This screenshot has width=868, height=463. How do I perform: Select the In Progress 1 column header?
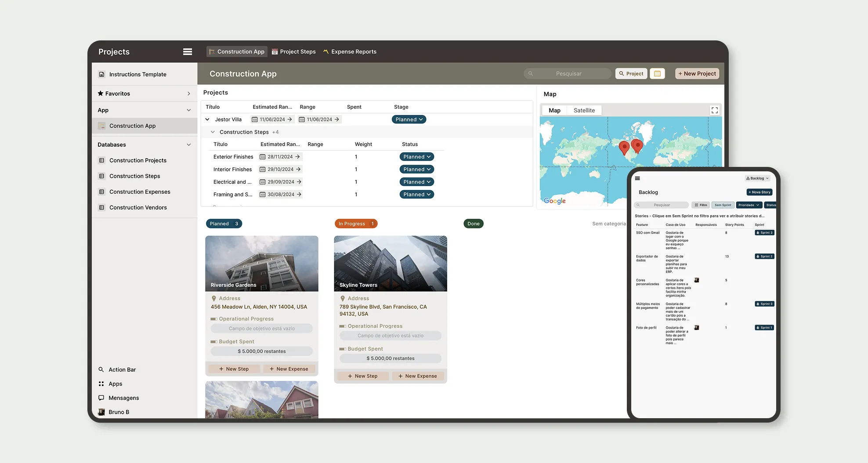(x=356, y=224)
